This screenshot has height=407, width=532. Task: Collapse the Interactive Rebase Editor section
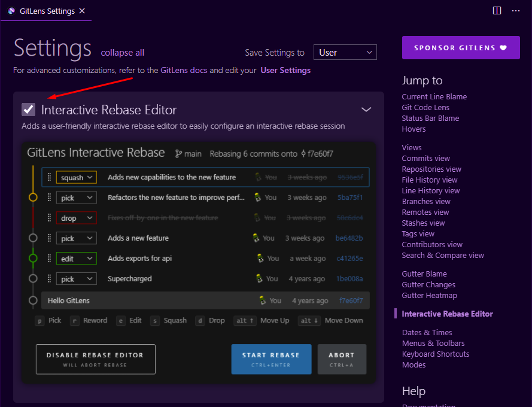tap(366, 110)
